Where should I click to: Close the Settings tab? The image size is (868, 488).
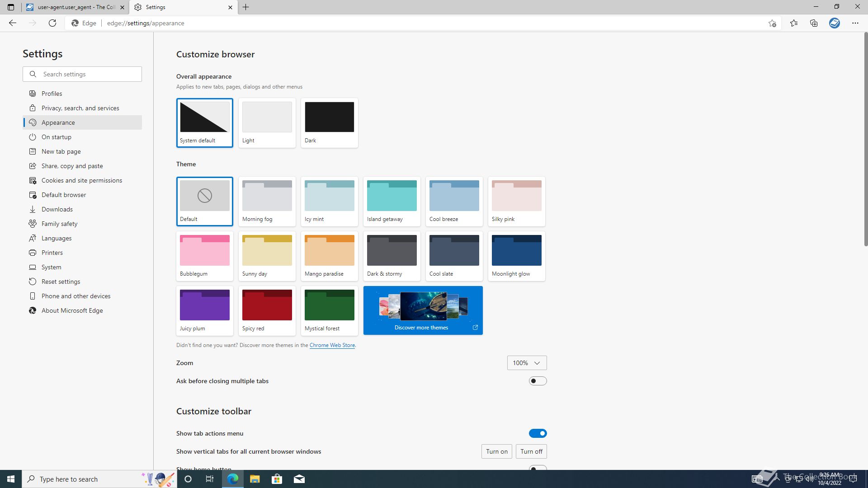click(230, 7)
